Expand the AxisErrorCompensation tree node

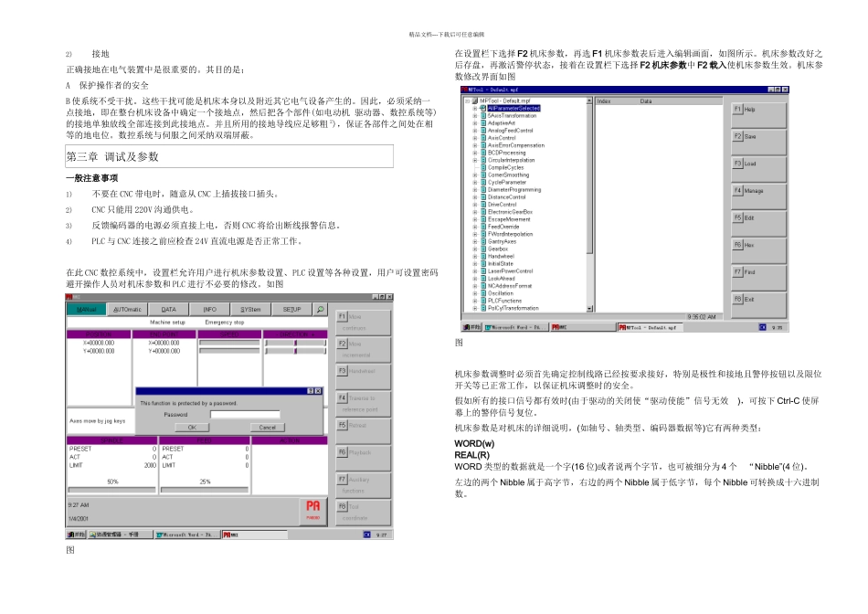pos(475,145)
